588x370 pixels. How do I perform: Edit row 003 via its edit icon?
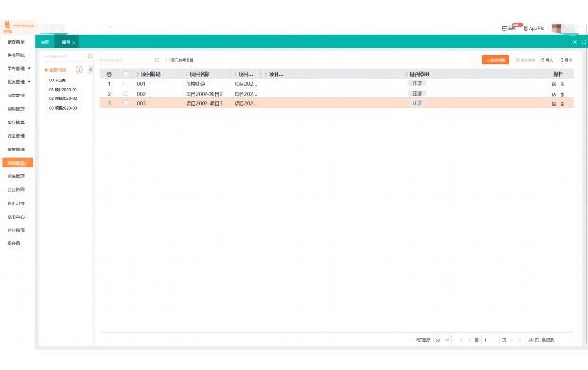point(554,104)
